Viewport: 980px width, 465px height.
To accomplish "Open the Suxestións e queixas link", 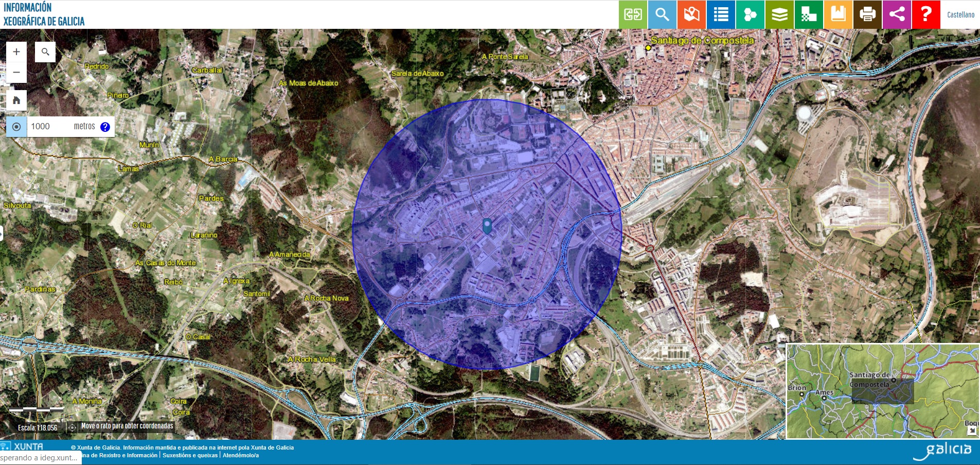I will click(x=190, y=455).
